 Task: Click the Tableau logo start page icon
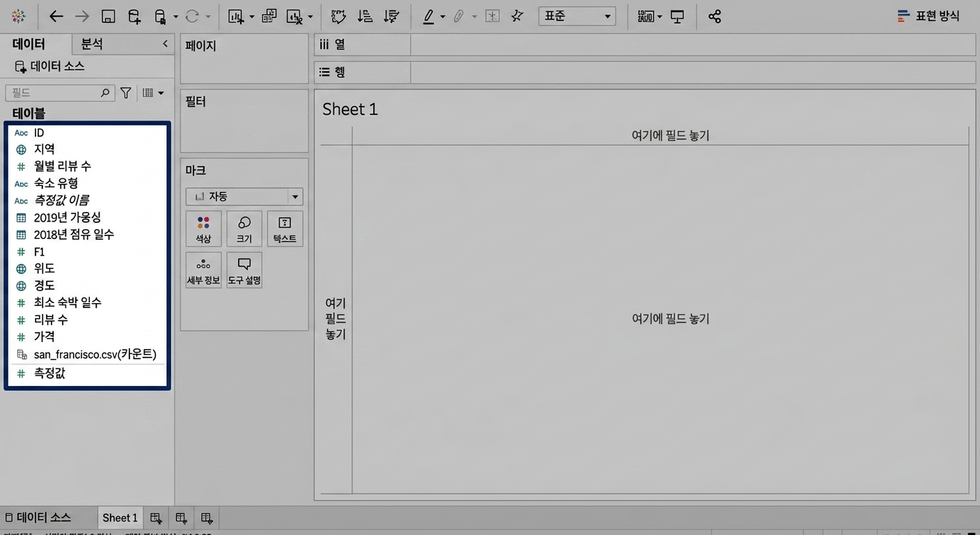tap(19, 16)
